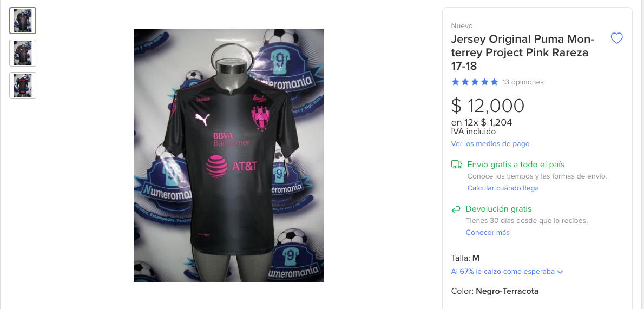
Task: Click the free return arrow icon
Action: pyautogui.click(x=456, y=209)
